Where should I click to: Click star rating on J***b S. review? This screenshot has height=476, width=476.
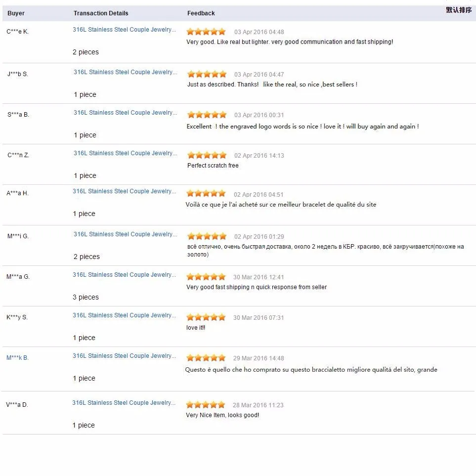coord(207,74)
